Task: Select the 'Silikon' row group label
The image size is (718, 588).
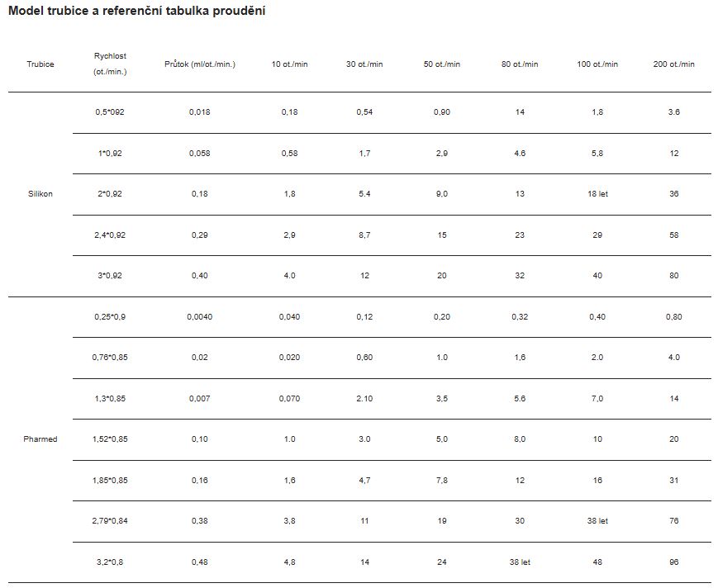Action: tap(40, 194)
